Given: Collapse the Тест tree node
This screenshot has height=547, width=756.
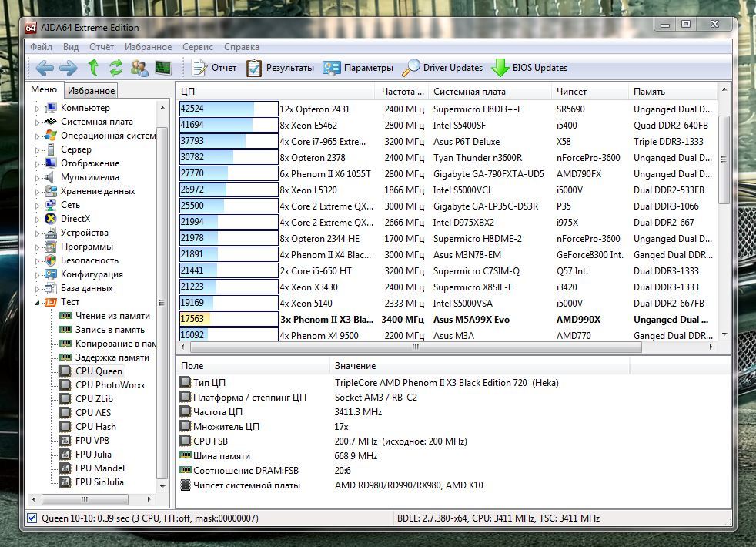Looking at the screenshot, I should point(38,303).
